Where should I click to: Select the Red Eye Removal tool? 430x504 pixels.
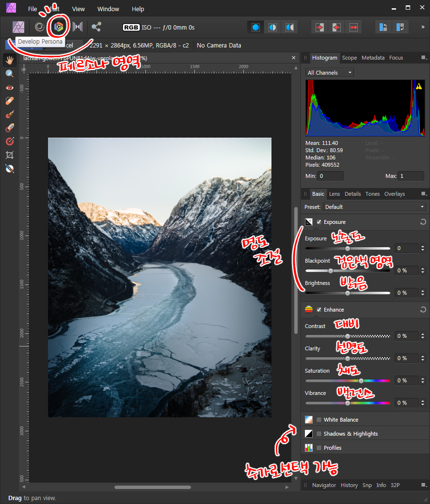click(x=10, y=87)
